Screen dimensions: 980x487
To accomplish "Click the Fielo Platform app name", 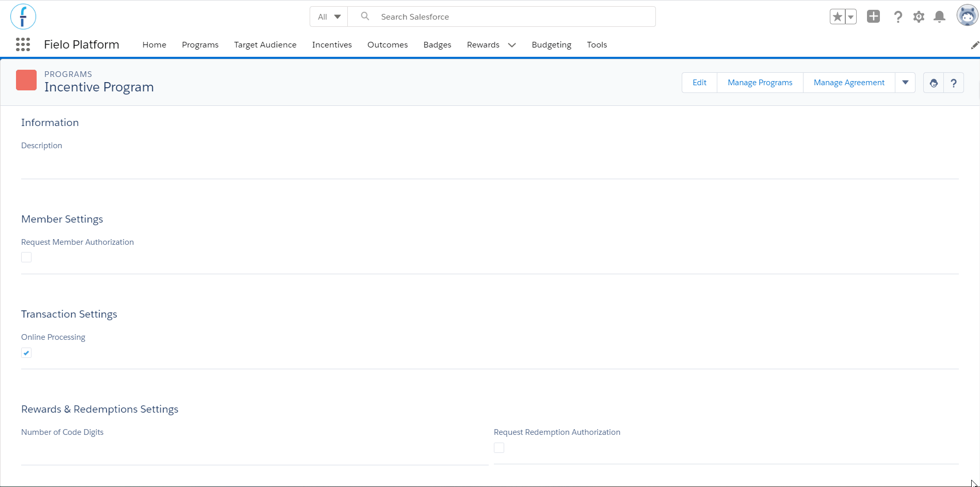I will click(x=82, y=44).
